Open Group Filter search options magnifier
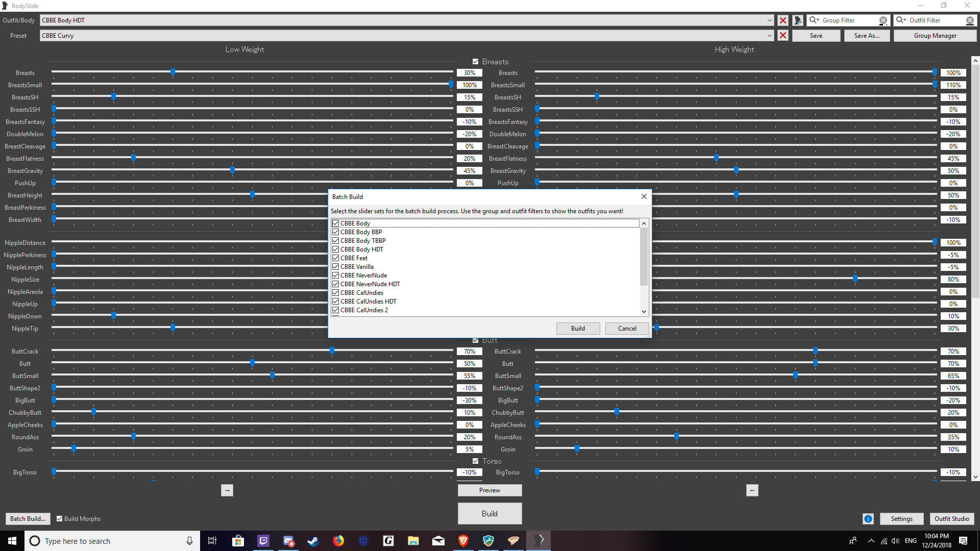This screenshot has height=551, width=980. (814, 20)
